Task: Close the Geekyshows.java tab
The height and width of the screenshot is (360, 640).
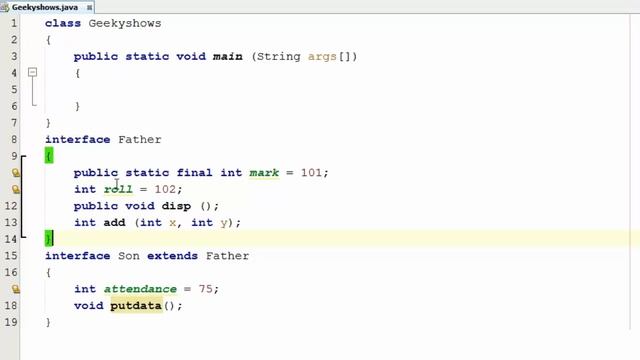Action: (x=89, y=7)
